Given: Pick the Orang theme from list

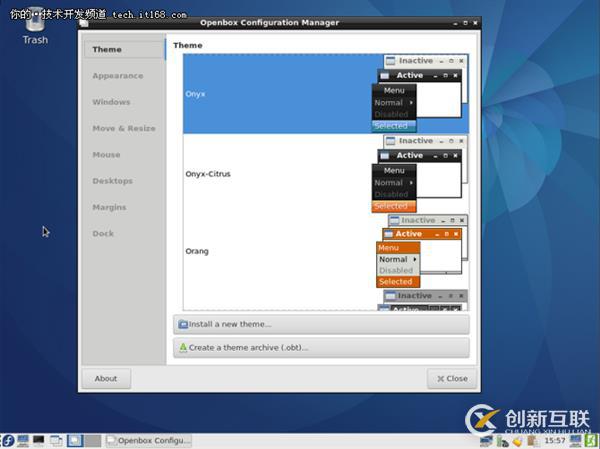Looking at the screenshot, I should pos(326,251).
